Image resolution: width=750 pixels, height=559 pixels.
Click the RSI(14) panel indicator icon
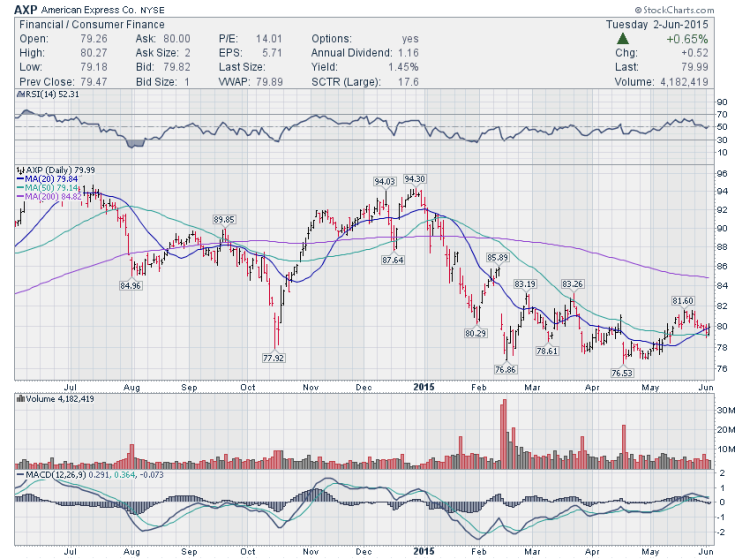point(21,94)
